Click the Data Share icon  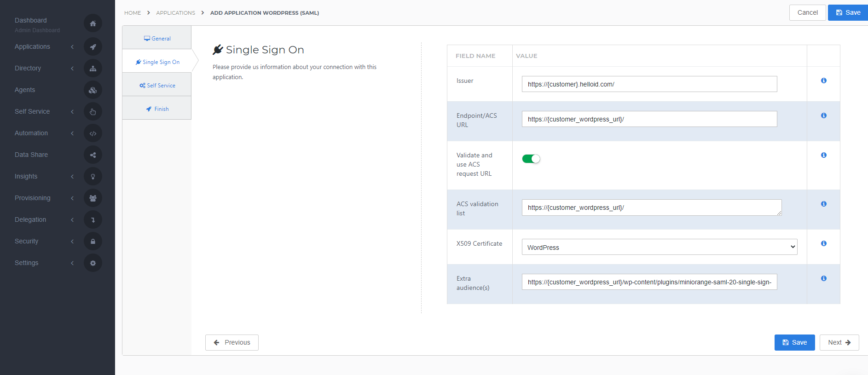pyautogui.click(x=93, y=155)
